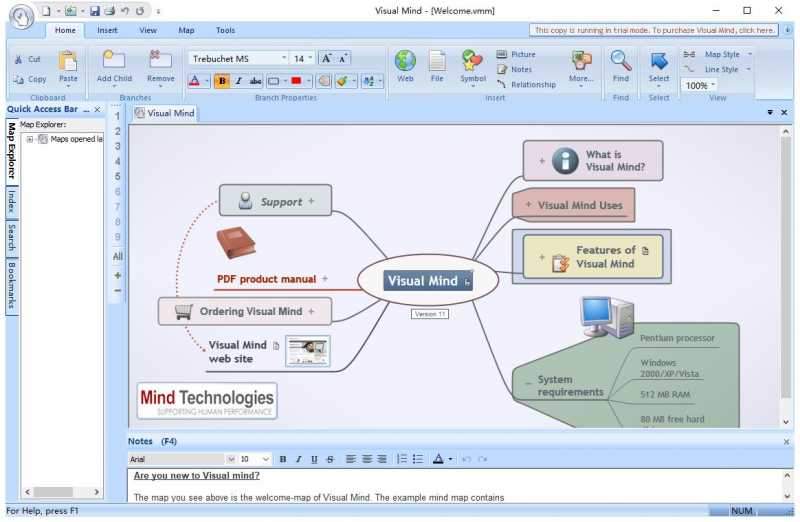Viewport: 800px width, 522px height.
Task: Switch to the Bookmarks side tab
Action: pos(12,286)
